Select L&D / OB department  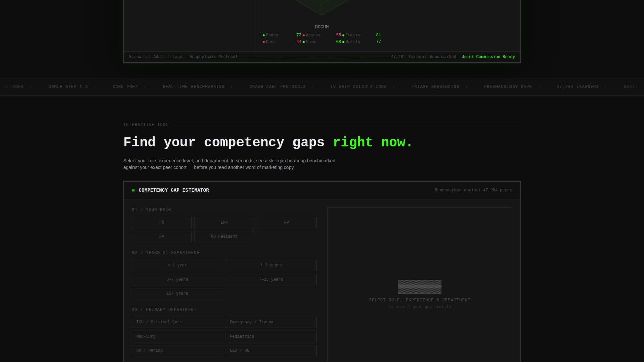pos(271,351)
